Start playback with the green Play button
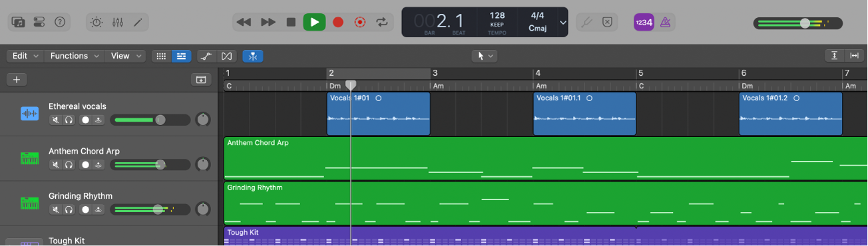Image resolution: width=868 pixels, height=246 pixels. coord(314,22)
